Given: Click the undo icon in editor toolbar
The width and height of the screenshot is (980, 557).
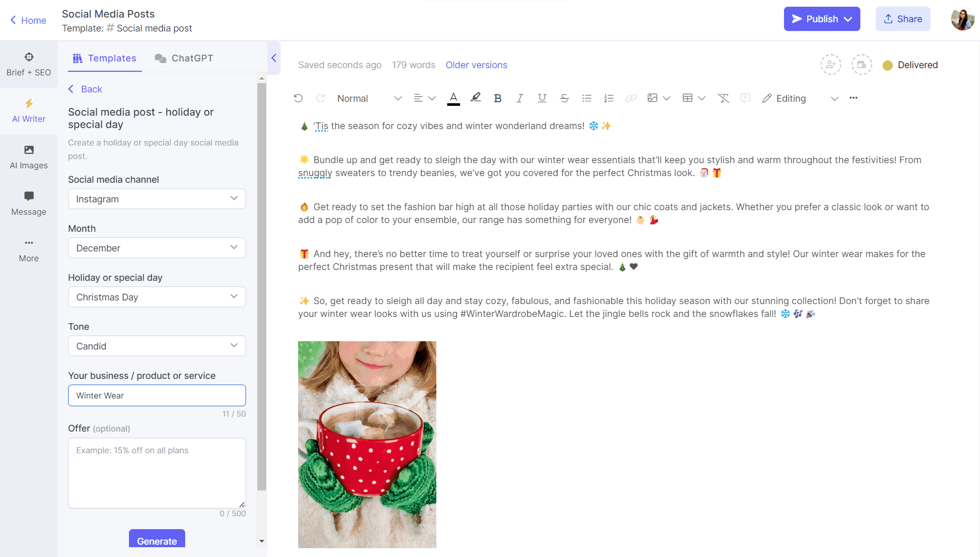Looking at the screenshot, I should coord(298,98).
